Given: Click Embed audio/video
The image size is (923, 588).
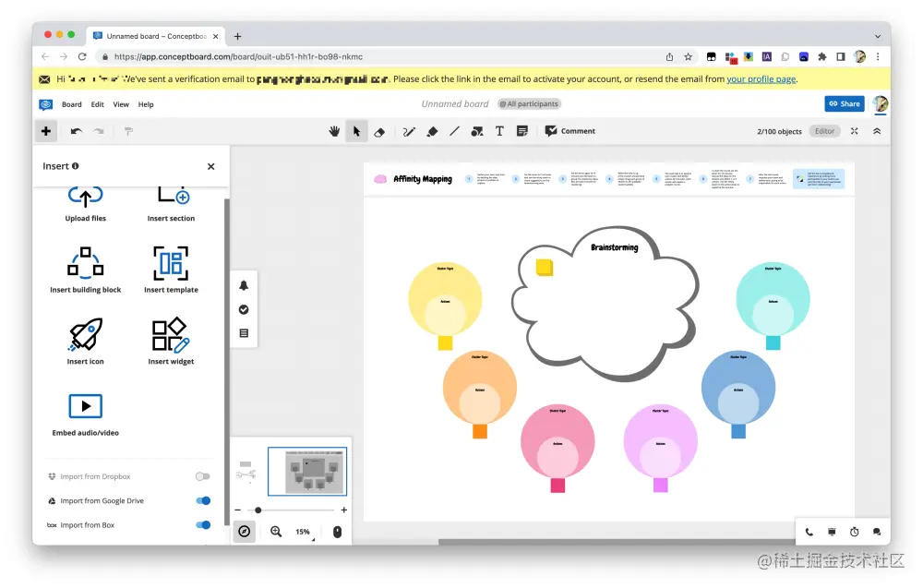Looking at the screenshot, I should click(x=85, y=415).
